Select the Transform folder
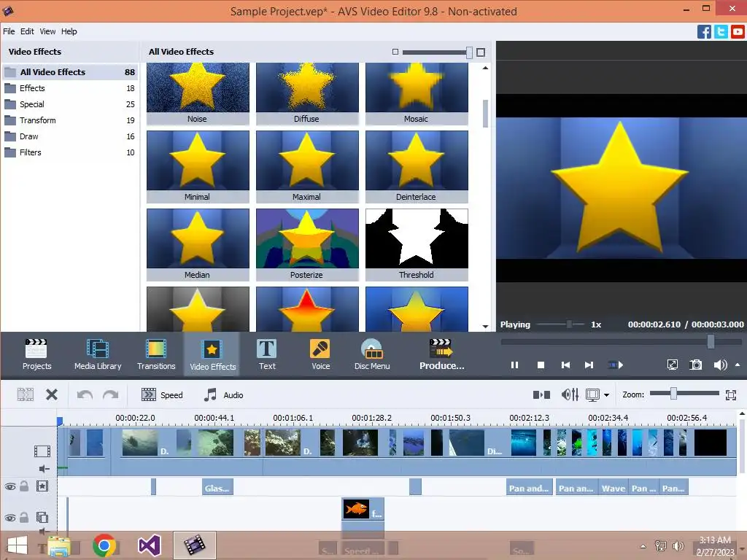Viewport: 747px width, 560px height. pyautogui.click(x=70, y=120)
